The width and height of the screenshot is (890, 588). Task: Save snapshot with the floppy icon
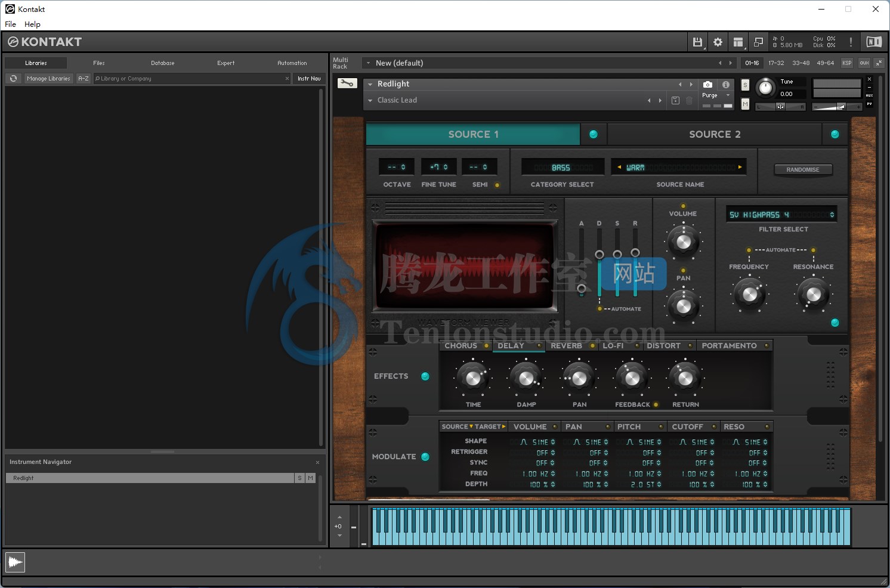pyautogui.click(x=675, y=100)
